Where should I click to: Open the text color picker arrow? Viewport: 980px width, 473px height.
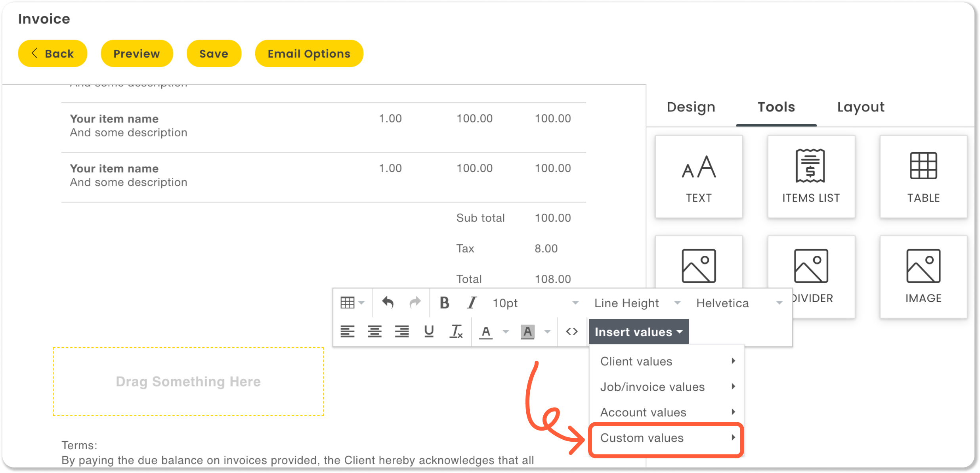pyautogui.click(x=506, y=331)
